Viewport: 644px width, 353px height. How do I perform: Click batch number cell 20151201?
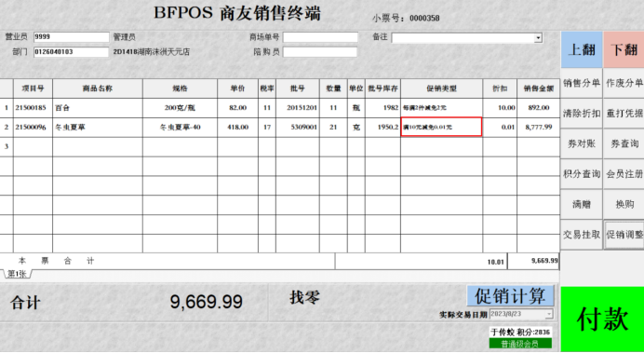coord(298,108)
